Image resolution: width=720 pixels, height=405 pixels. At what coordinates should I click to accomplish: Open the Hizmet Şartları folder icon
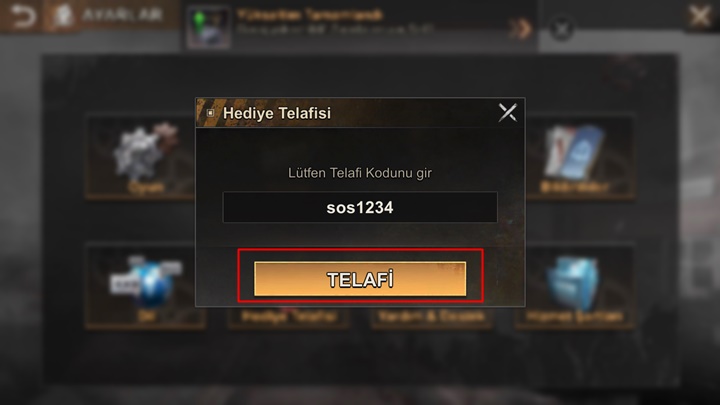(x=573, y=284)
